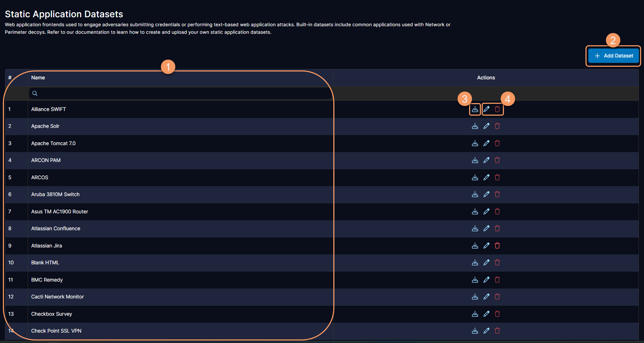Image resolution: width=644 pixels, height=343 pixels.
Task: Delete the Cacti Network Monitor dataset
Action: [497, 297]
